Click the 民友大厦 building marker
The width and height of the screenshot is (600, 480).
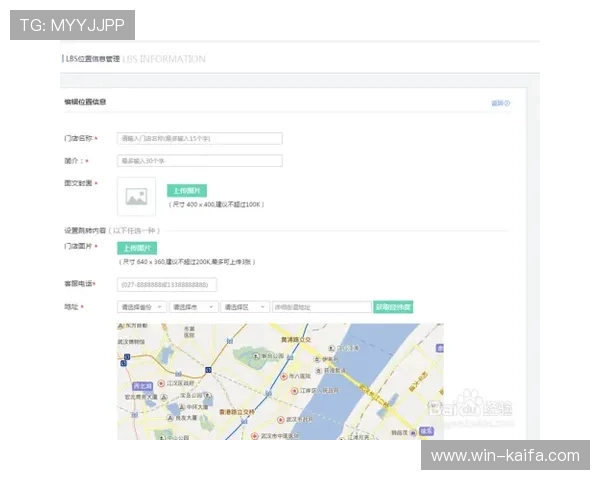coord(170,418)
